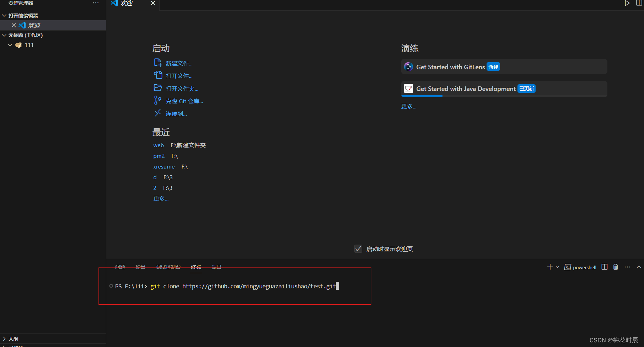Click the 打开文件... link
Viewport: 644px width, 347px height.
(179, 76)
